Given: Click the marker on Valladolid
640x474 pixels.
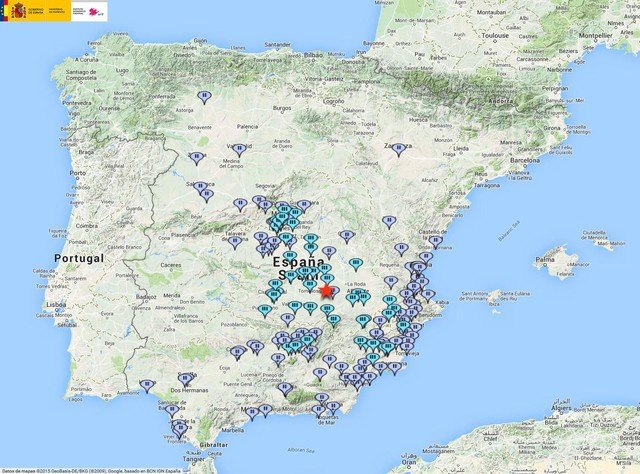Looking at the screenshot, I should (x=239, y=150).
